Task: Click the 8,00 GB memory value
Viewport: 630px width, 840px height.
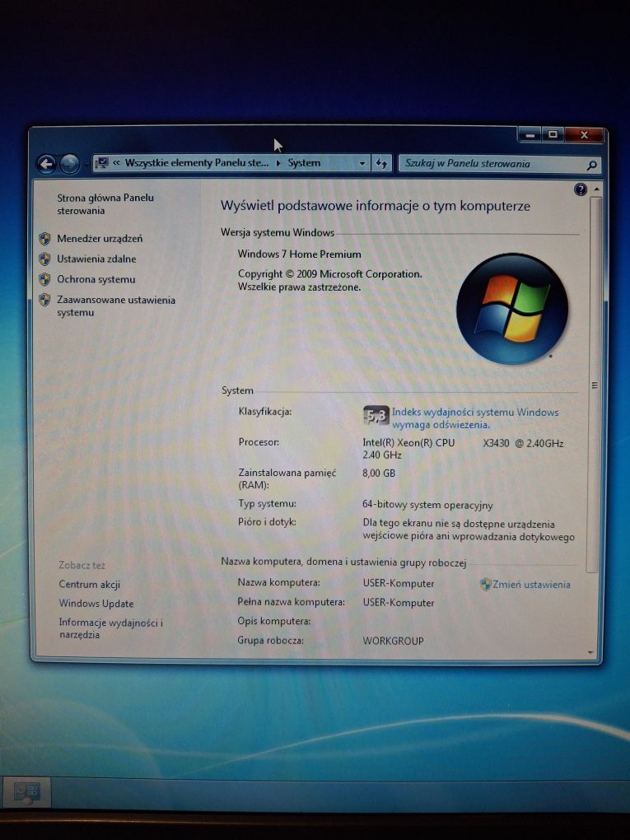Action: pos(379,473)
